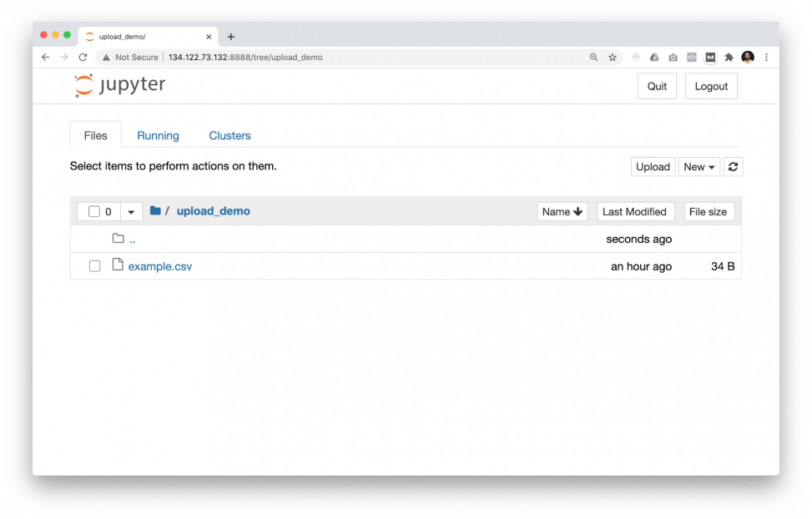Open the Chrome profile avatar
812x519 pixels.
tap(747, 57)
